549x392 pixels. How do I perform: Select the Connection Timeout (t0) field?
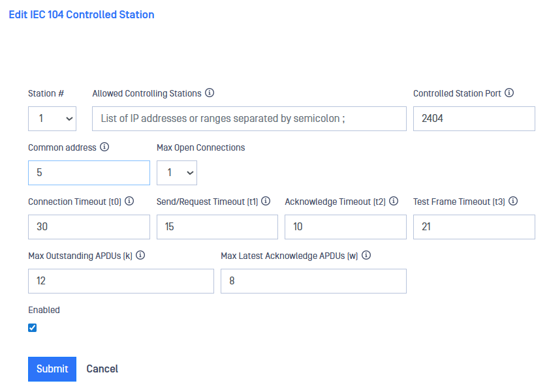click(x=89, y=227)
